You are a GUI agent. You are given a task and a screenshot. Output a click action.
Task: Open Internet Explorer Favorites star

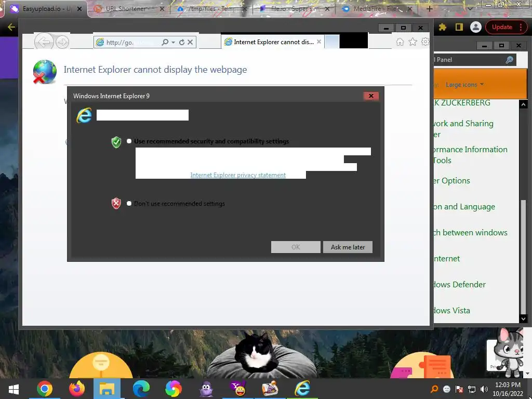[x=413, y=42]
